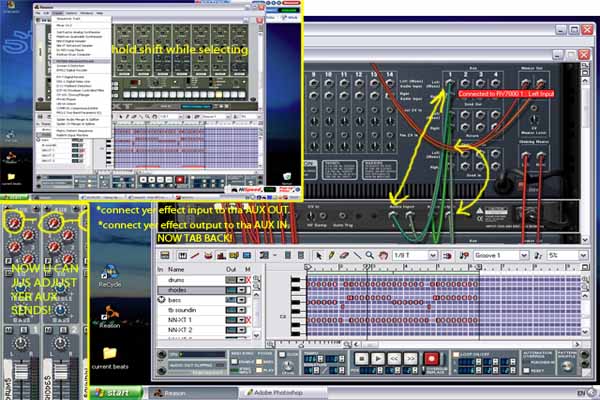Click the stop button in main transport
The height and width of the screenshot is (400, 600).
(x=361, y=359)
